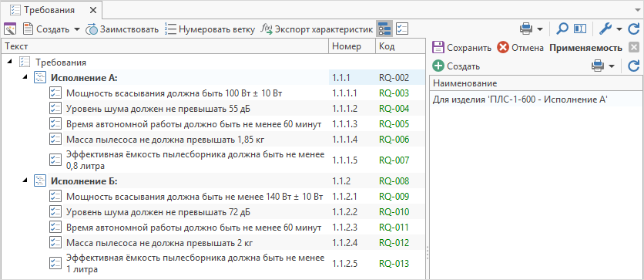
Task: Open the Создать toolbar button
Action: (x=47, y=29)
